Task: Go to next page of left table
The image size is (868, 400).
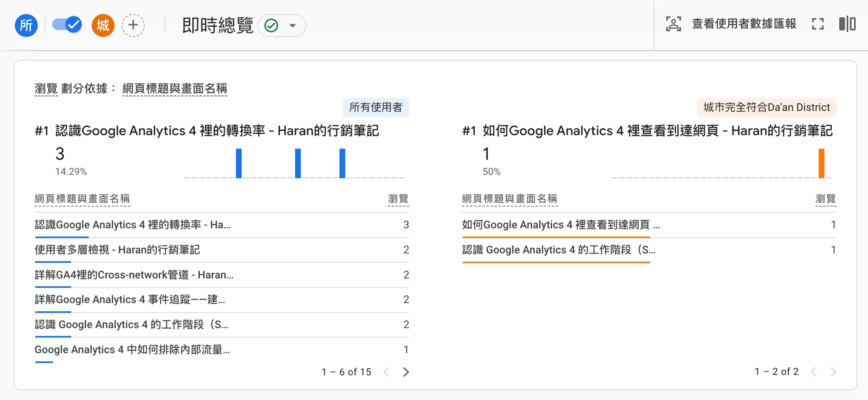Action: [x=406, y=372]
